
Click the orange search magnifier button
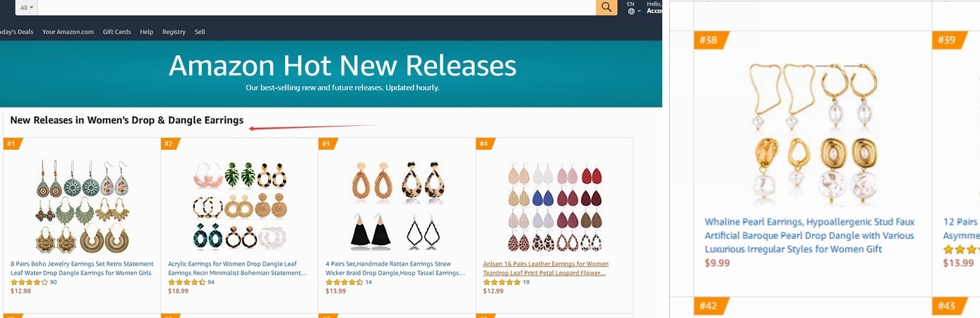606,7
